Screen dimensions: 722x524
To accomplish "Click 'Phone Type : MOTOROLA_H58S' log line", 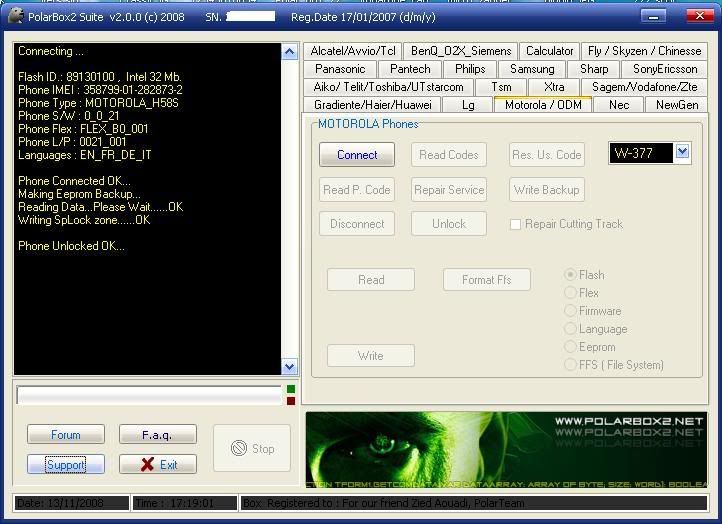I will click(98, 103).
